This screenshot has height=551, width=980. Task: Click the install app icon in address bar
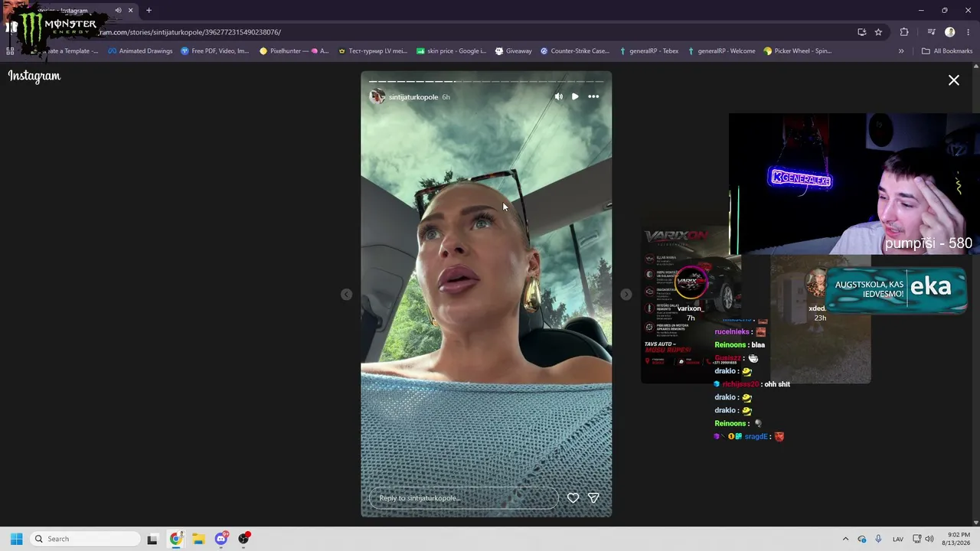pyautogui.click(x=861, y=32)
